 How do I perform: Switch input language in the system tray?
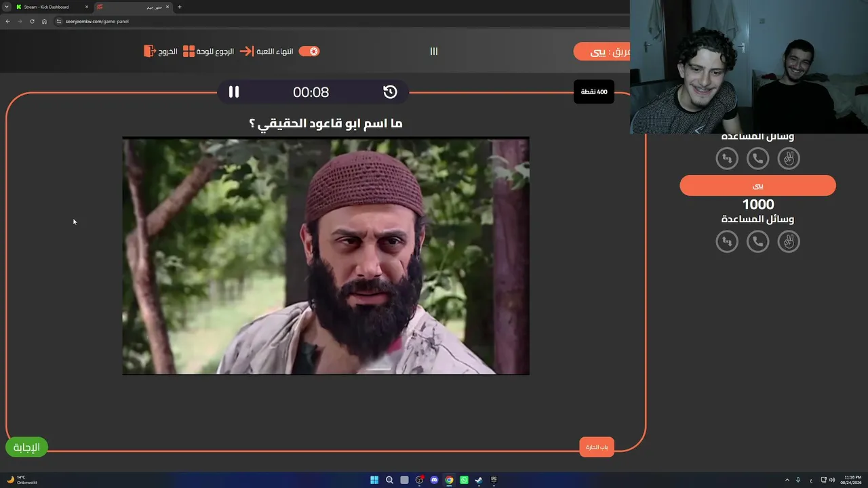pos(811,480)
